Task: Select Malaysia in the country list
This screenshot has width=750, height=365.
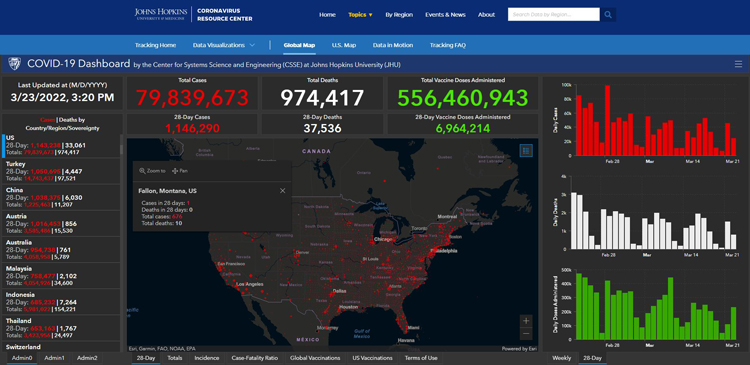Action: [61, 276]
